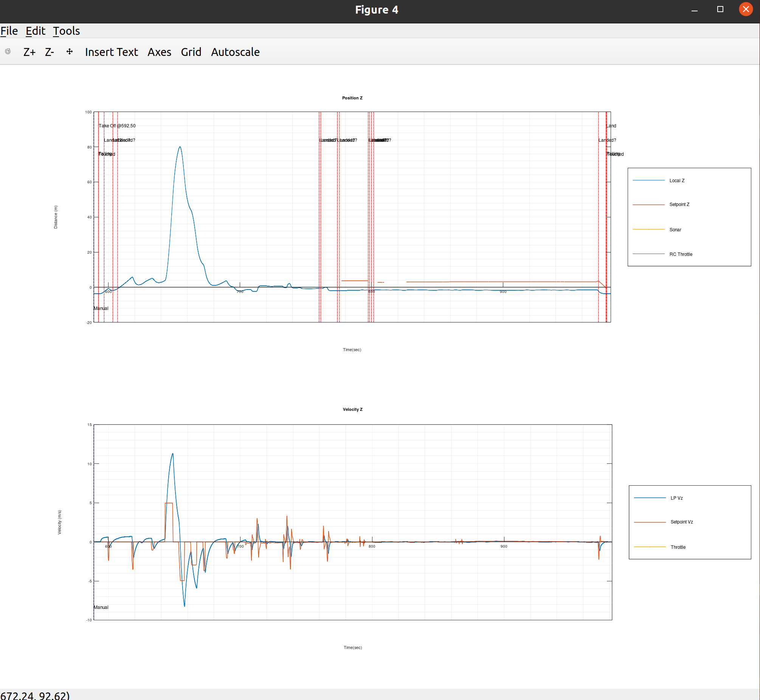
Task: Open the Edit menu
Action: coord(35,31)
